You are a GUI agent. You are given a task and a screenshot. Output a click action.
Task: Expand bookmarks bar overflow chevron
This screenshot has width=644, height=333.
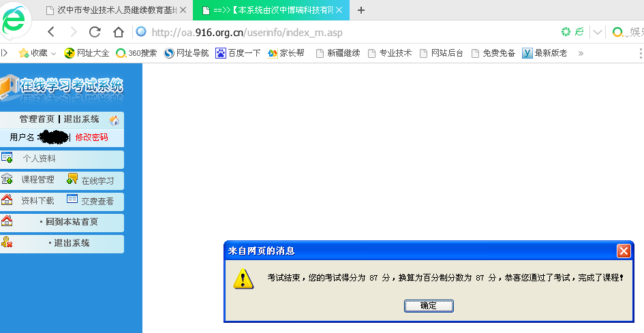click(x=581, y=53)
